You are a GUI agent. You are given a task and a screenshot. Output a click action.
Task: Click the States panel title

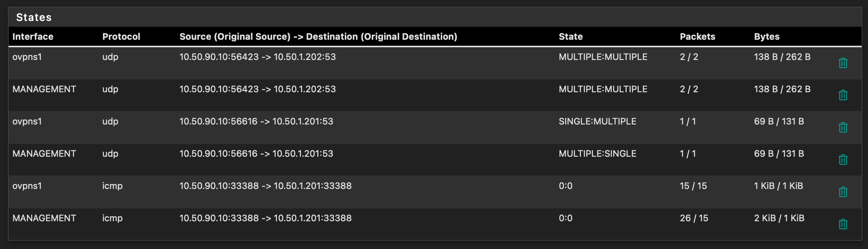pyautogui.click(x=34, y=17)
